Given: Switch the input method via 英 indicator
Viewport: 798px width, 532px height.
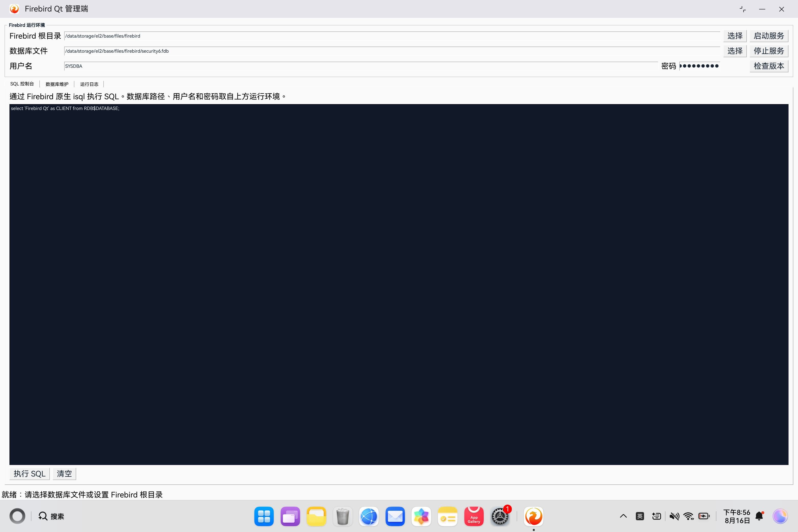Looking at the screenshot, I should [x=640, y=516].
